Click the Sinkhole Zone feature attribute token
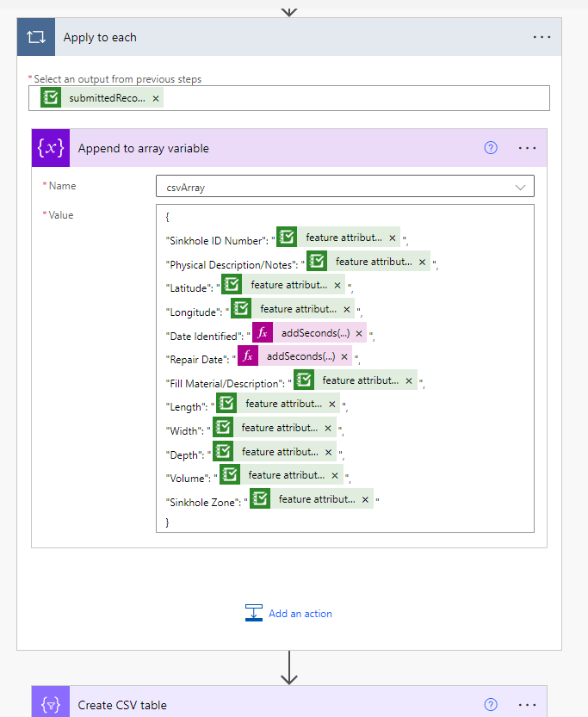 (315, 498)
